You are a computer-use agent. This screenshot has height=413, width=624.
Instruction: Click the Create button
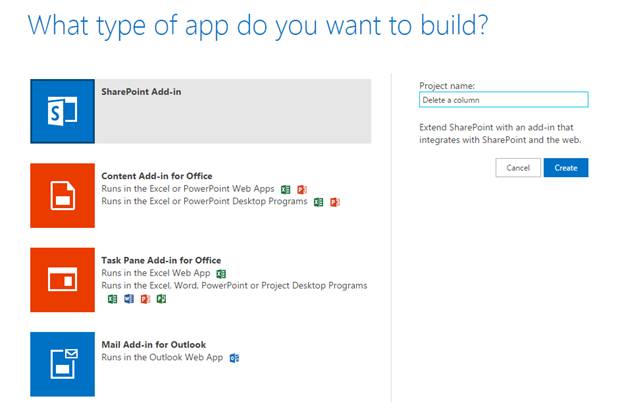566,168
